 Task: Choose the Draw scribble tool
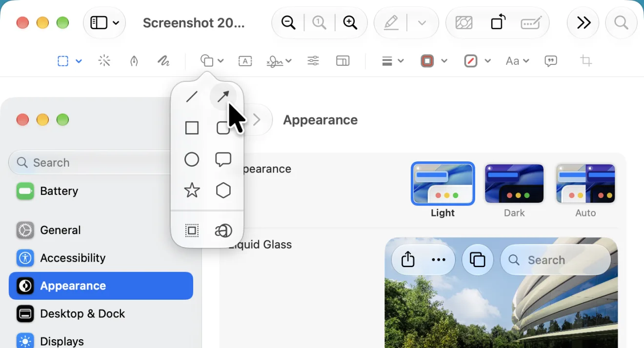click(163, 61)
